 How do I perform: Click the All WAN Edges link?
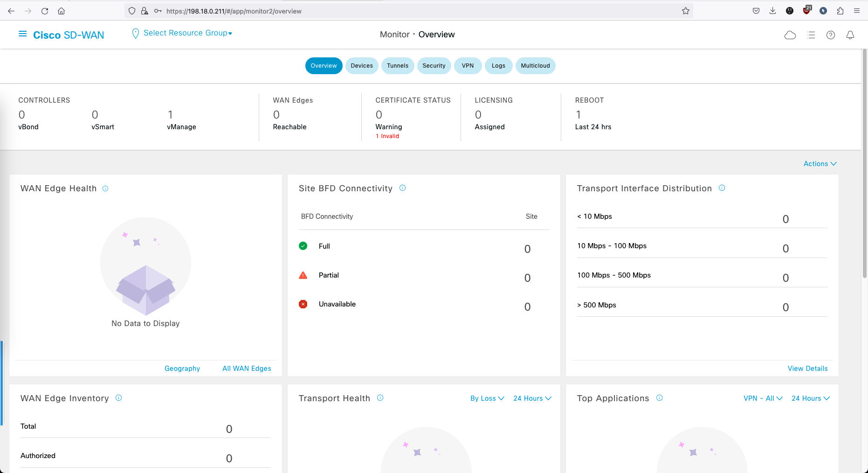click(247, 369)
